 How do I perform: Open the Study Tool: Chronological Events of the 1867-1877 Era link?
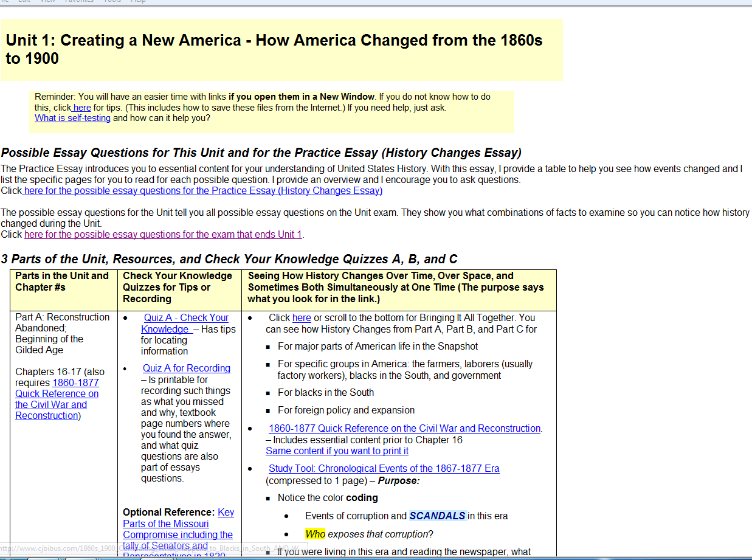384,468
